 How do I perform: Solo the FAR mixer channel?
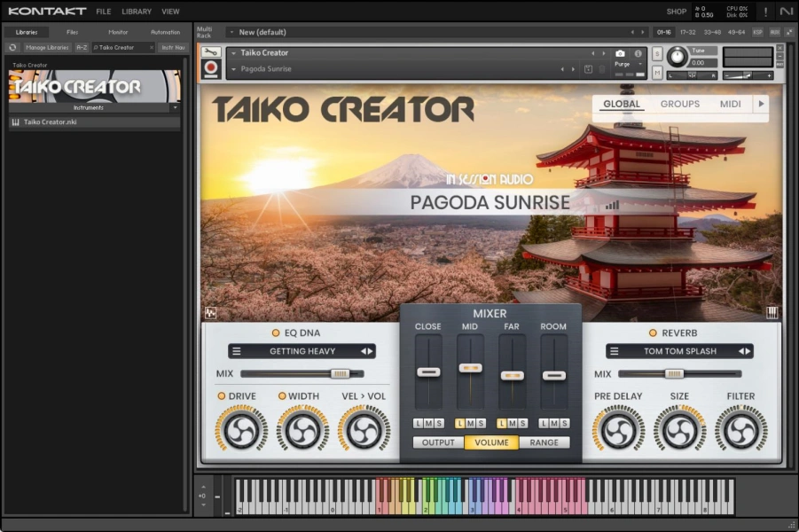click(x=522, y=423)
